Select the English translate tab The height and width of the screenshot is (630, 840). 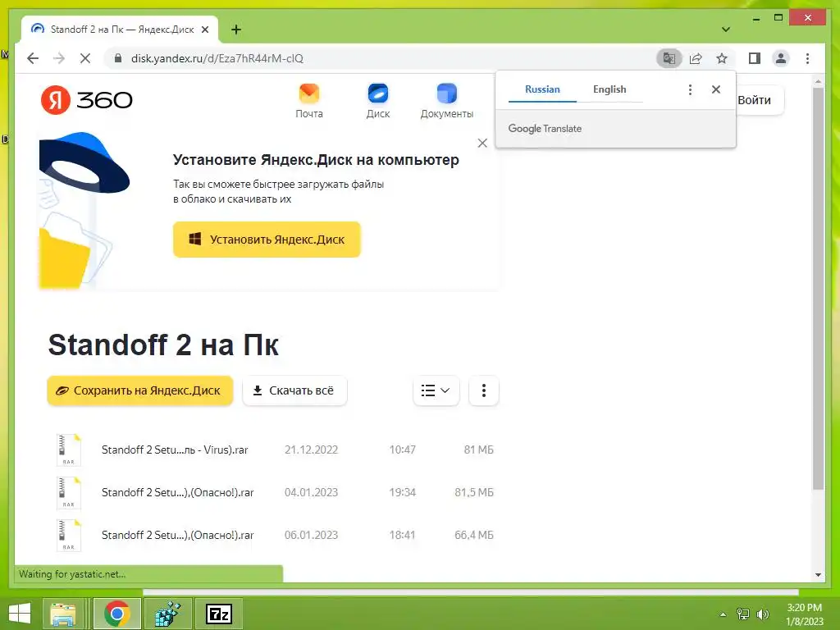(609, 89)
